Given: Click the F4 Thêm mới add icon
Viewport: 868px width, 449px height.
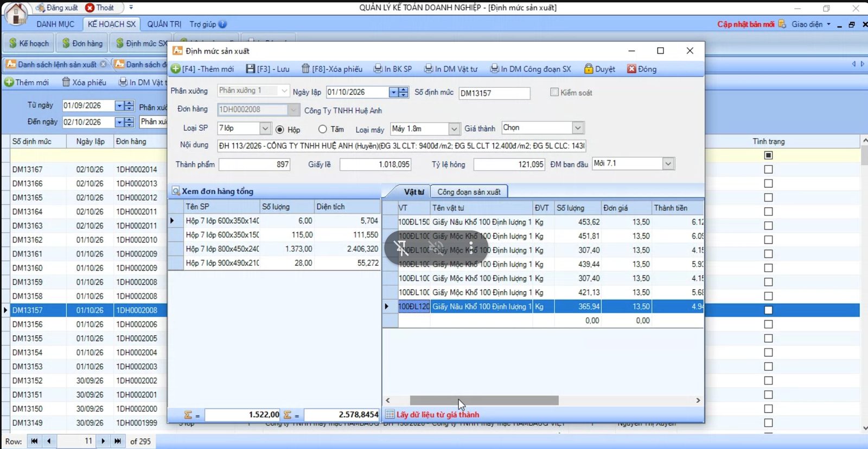Looking at the screenshot, I should (x=176, y=69).
